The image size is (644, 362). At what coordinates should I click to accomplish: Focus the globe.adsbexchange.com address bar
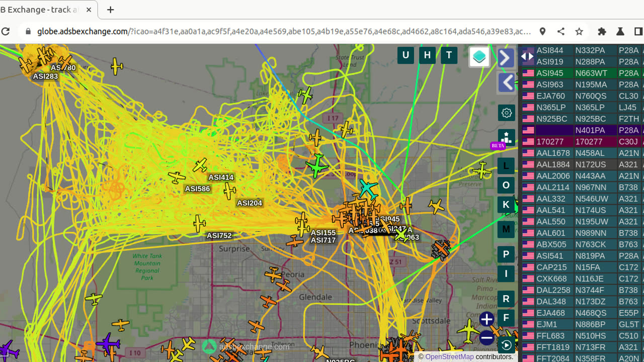[x=284, y=31]
